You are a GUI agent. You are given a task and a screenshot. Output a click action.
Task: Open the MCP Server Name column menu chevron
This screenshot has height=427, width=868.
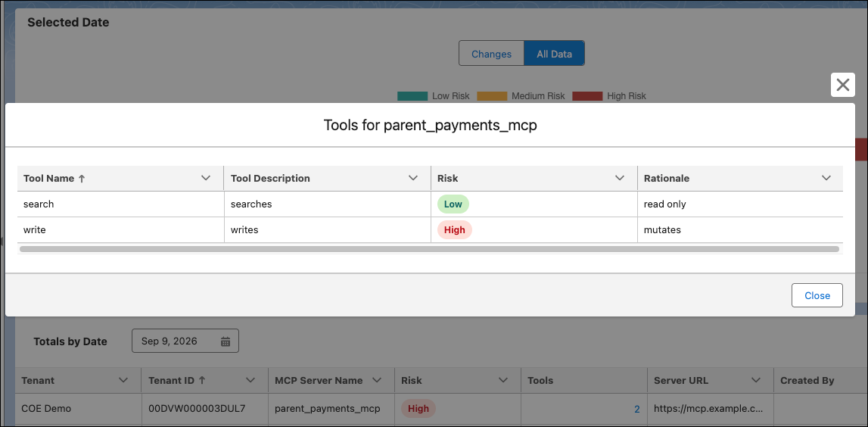coord(376,380)
